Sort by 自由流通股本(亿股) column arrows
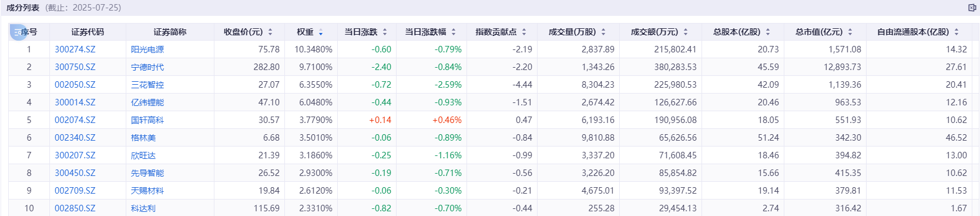The height and width of the screenshot is (216, 980). pos(956,32)
